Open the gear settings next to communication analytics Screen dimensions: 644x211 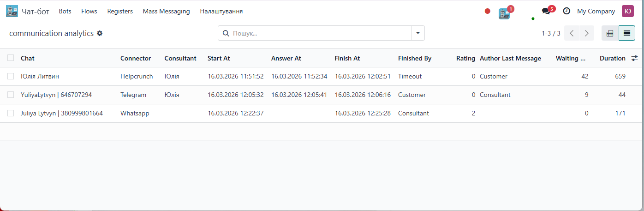[100, 33]
